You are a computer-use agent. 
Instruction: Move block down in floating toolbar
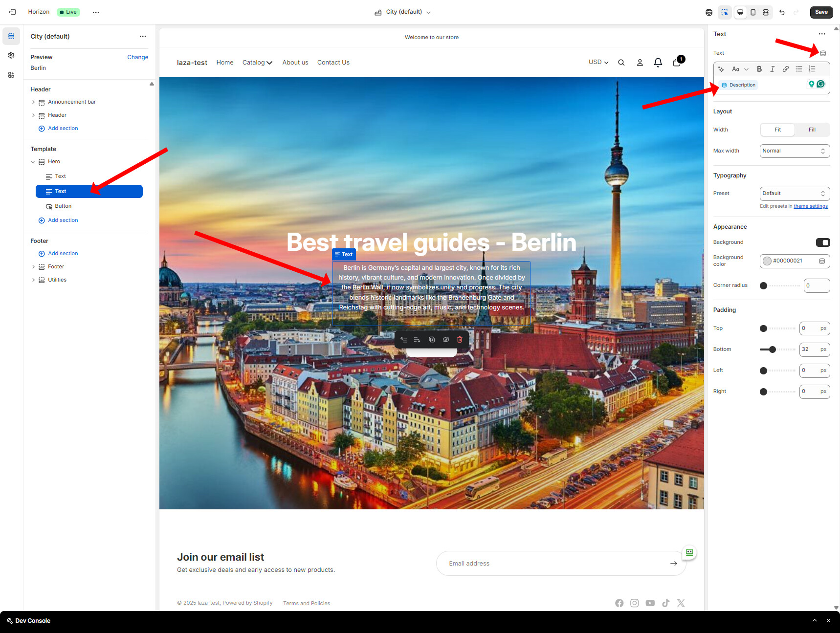tap(417, 340)
